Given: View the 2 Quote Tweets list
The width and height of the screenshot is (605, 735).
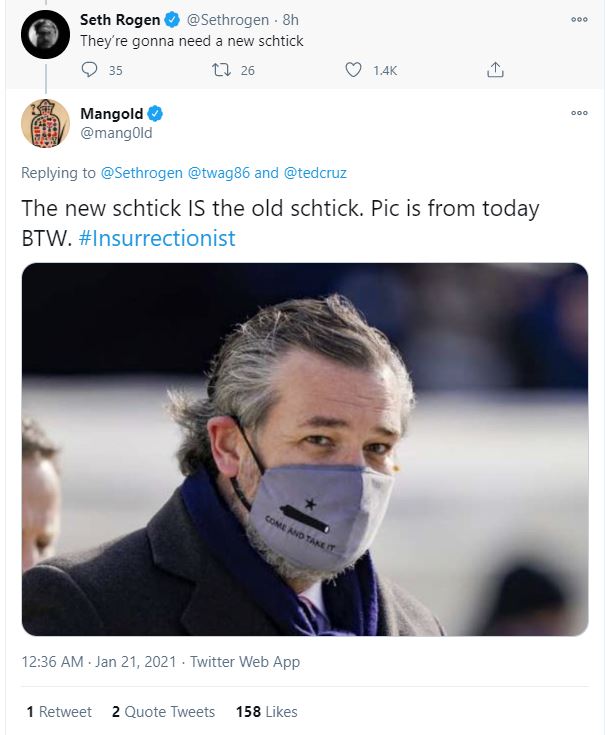Looking at the screenshot, I should [163, 712].
